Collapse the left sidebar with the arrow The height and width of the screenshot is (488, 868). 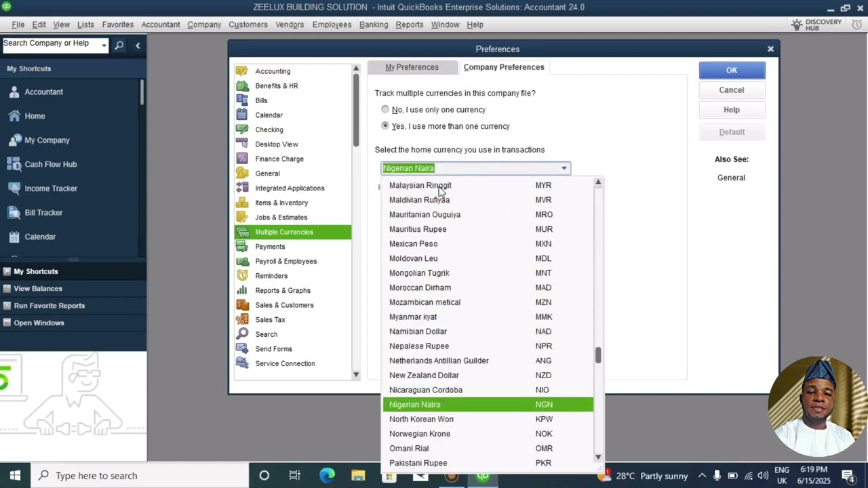[x=138, y=45]
